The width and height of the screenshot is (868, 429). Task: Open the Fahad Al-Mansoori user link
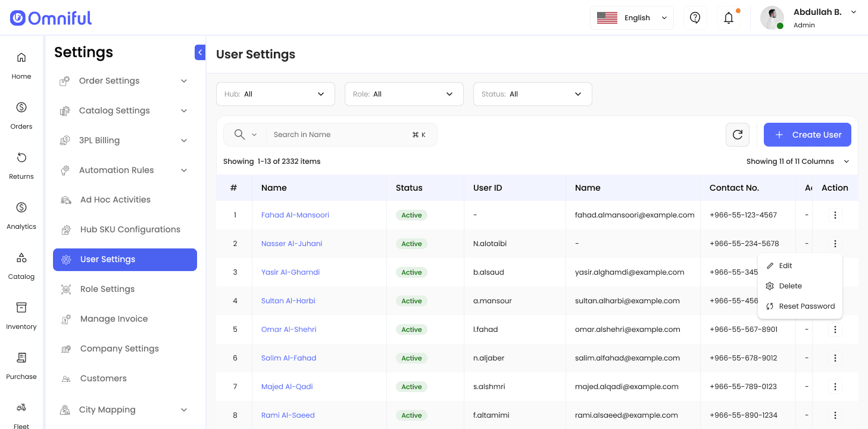[x=295, y=215]
